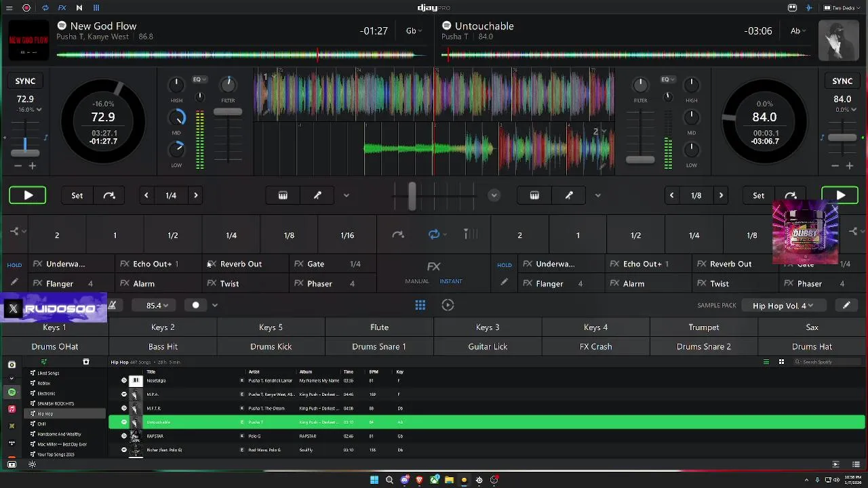The height and width of the screenshot is (488, 868).
Task: Toggle the center loop sync icon
Action: tap(434, 235)
